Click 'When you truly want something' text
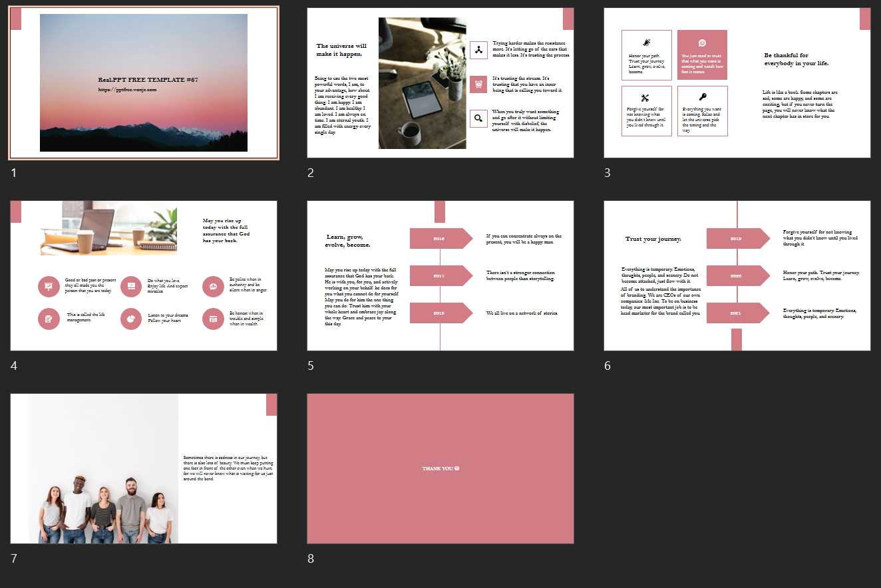 click(526, 121)
